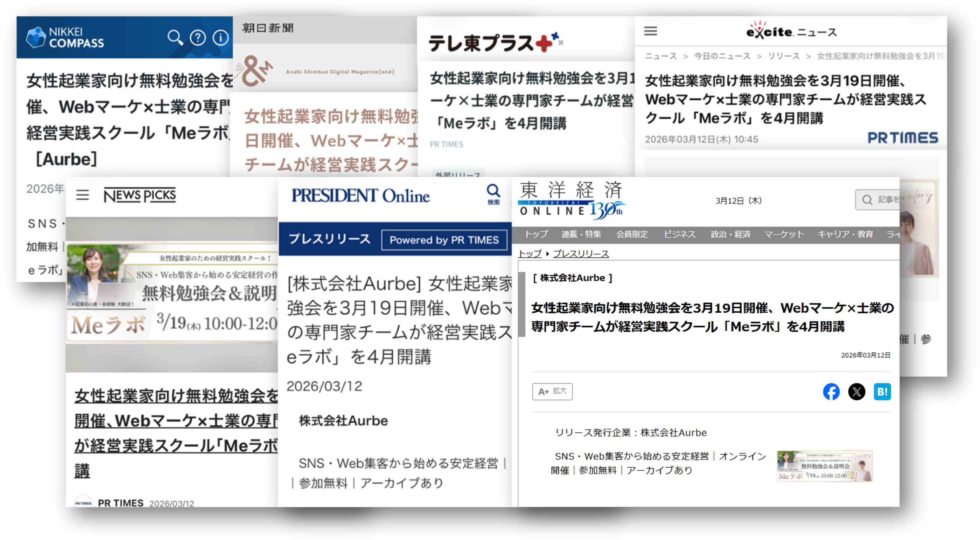The height and width of the screenshot is (540, 980).
Task: Share article on X
Action: coord(857,392)
